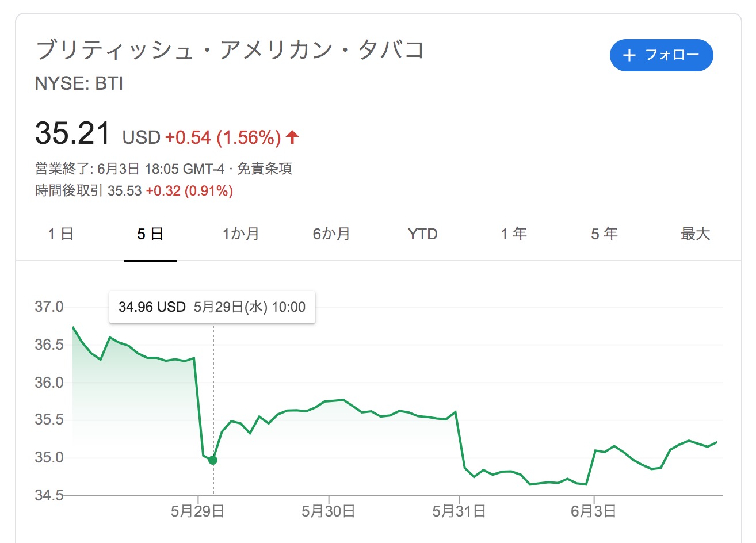This screenshot has width=756, height=543.
Task: Click the 34.96 USD chart tooltip
Action: coord(212,307)
